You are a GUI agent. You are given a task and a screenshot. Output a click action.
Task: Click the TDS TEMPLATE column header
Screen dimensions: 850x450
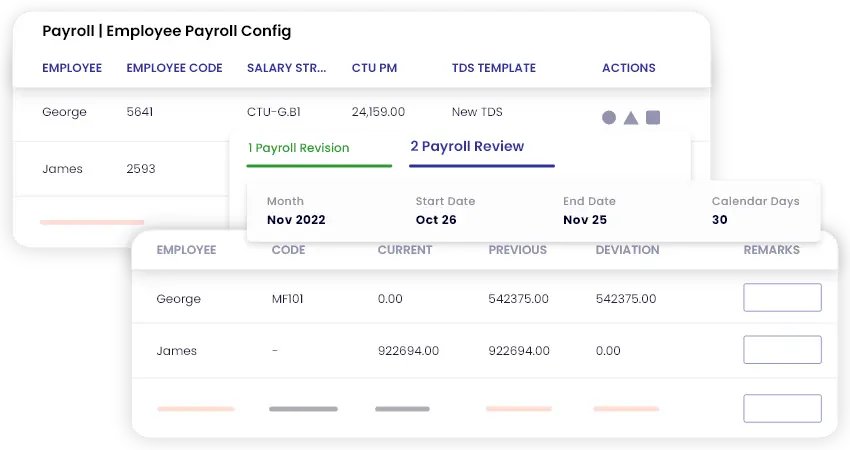494,68
